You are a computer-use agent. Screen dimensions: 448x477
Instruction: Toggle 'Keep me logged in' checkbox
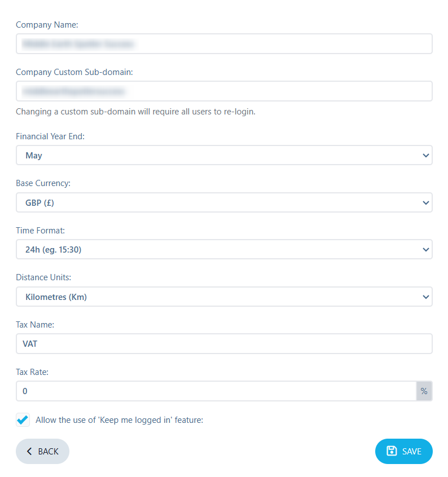tap(23, 420)
